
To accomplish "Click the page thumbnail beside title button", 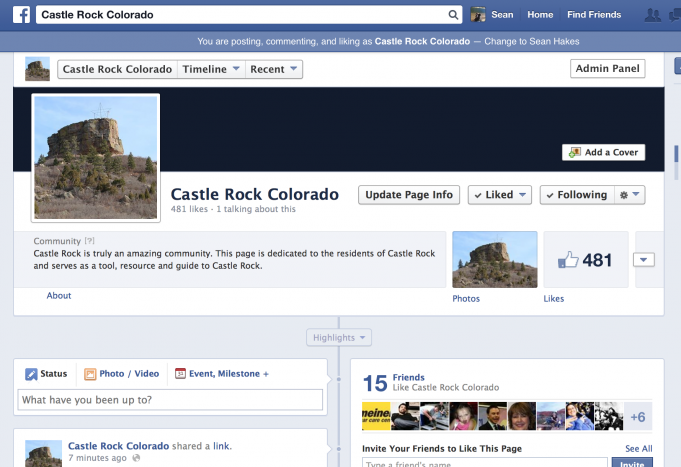I will point(37,69).
